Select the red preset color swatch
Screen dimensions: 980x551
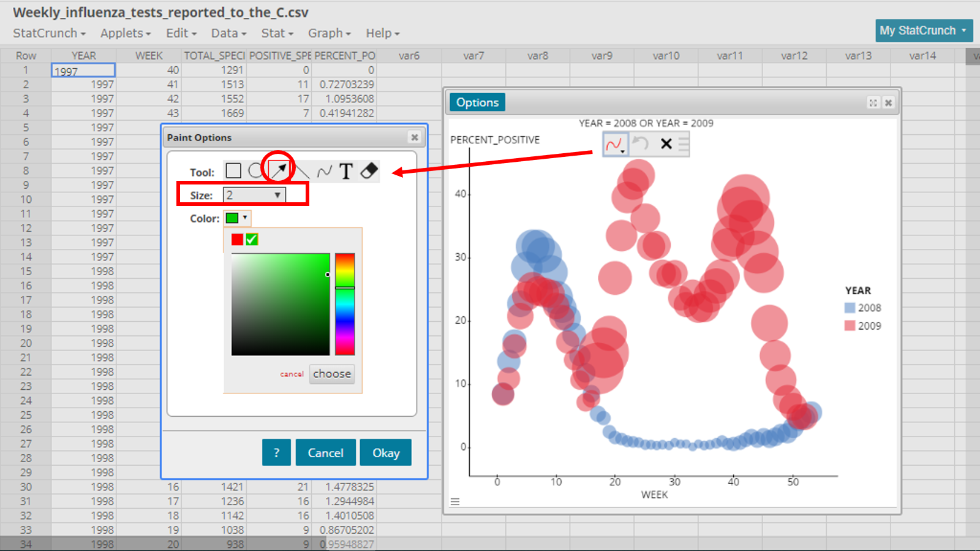point(238,239)
